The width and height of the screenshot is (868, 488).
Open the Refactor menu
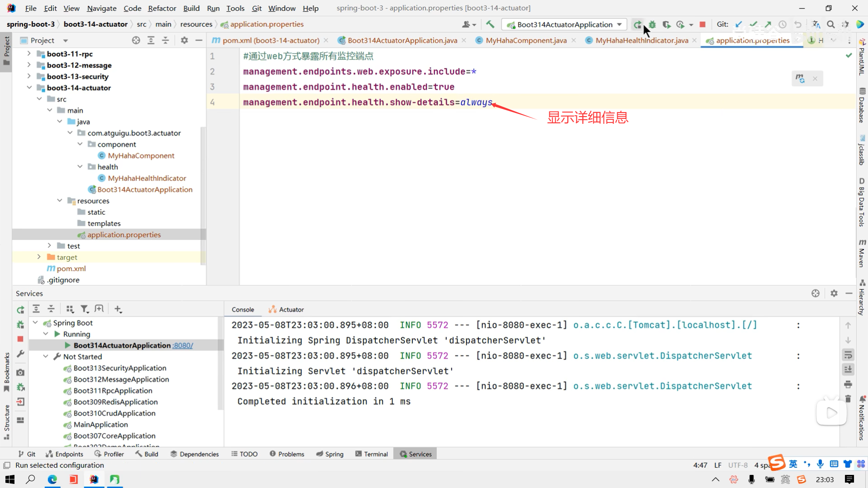pos(162,8)
